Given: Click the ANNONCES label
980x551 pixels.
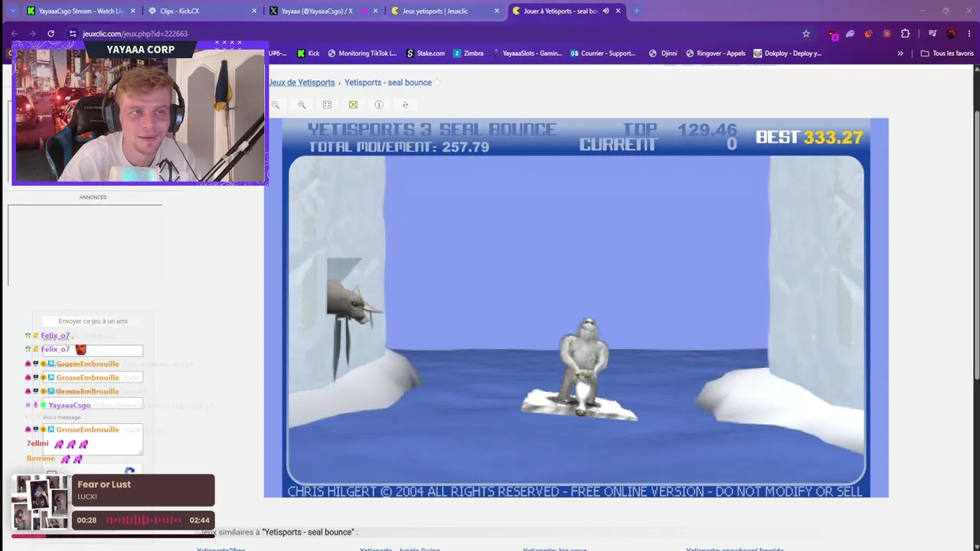Looking at the screenshot, I should point(93,197).
